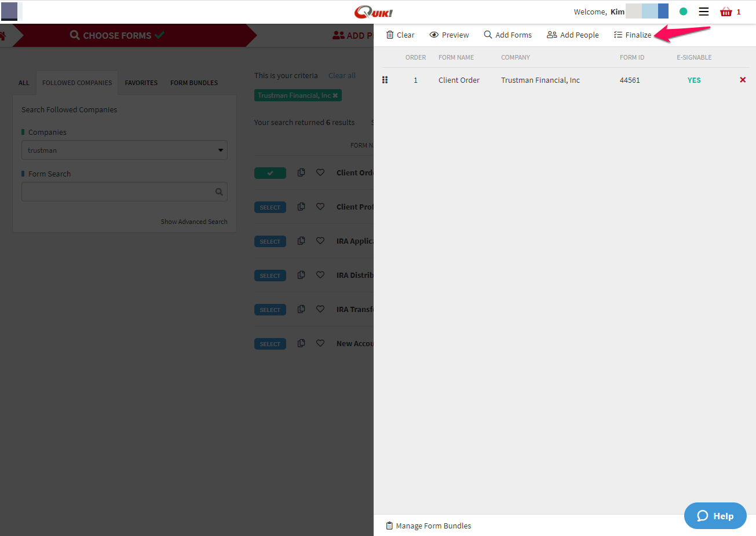Open the FORM BUNDLES tab
Viewport: 756px width, 536px height.
pyautogui.click(x=193, y=83)
